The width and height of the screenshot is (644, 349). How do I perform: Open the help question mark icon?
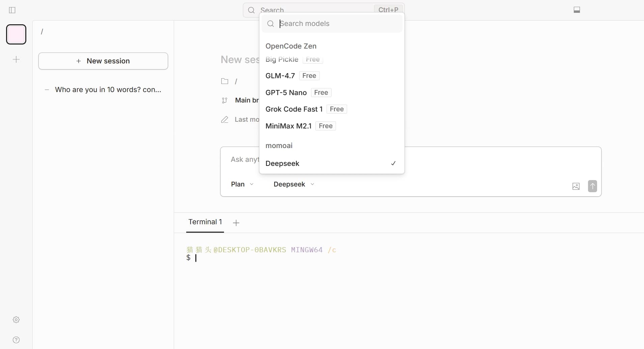coord(16,340)
